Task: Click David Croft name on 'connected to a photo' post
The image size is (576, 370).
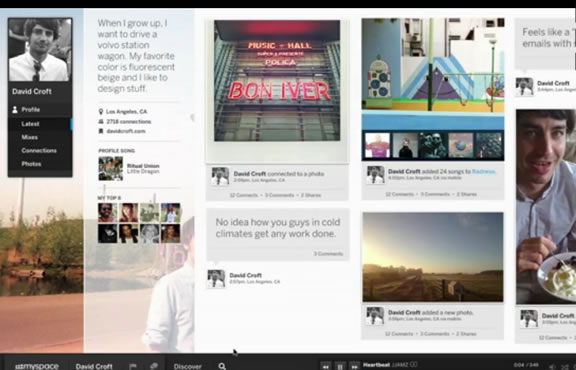Action: pos(250,174)
